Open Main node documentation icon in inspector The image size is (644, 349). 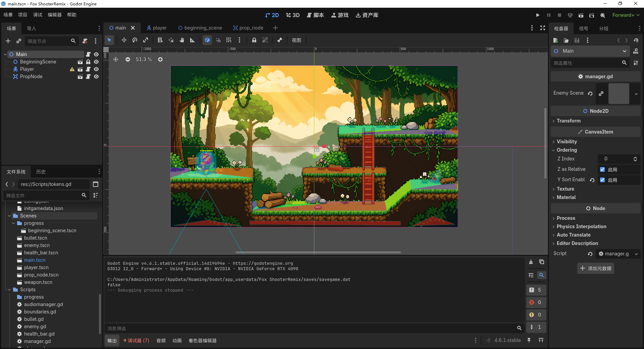636,51
